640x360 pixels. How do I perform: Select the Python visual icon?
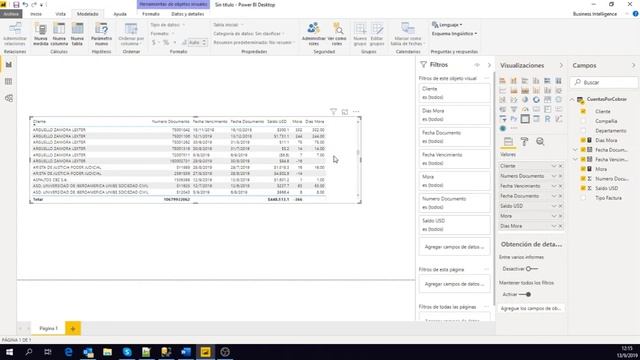click(x=514, y=119)
